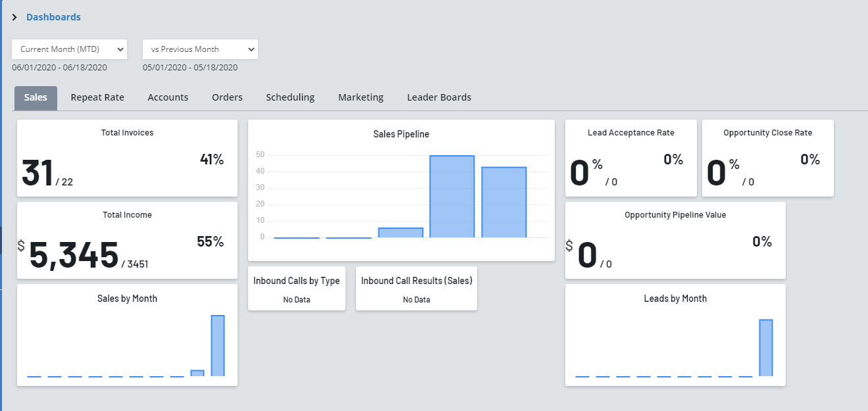View the Leader Boards tab
Viewport: 868px width, 411px height.
click(x=439, y=97)
